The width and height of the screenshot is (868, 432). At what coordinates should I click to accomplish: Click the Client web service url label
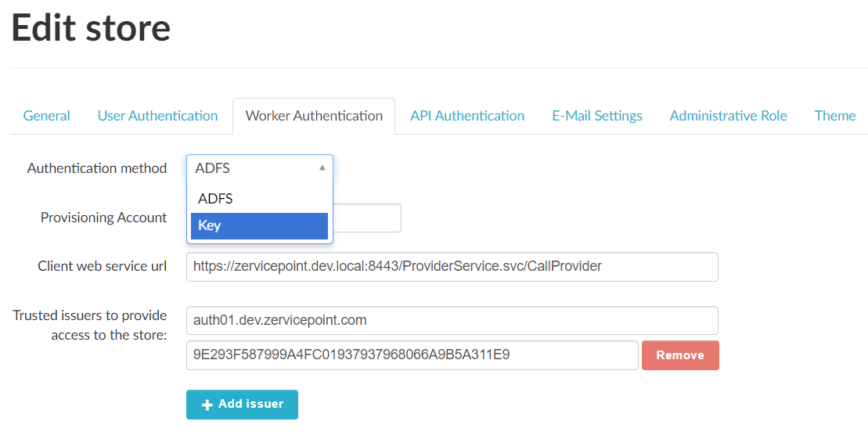point(102,266)
